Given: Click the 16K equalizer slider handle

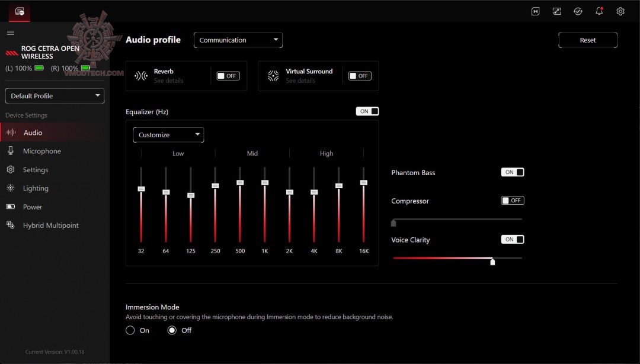Looking at the screenshot, I should [x=364, y=182].
